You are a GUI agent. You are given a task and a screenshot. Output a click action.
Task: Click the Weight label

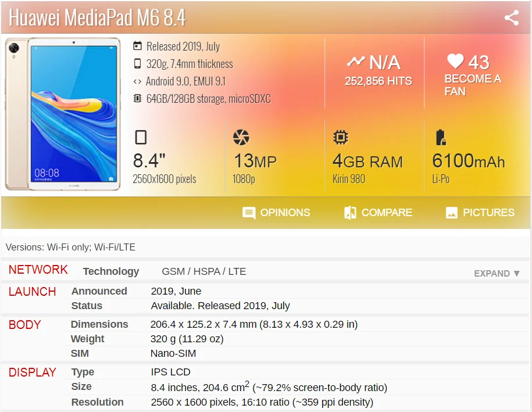click(x=88, y=339)
